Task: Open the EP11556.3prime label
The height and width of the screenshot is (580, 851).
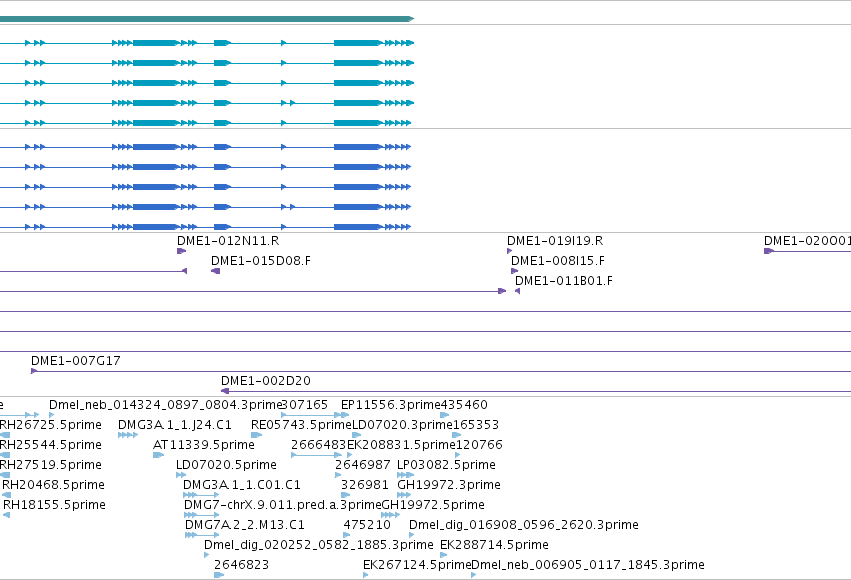Action: pyautogui.click(x=391, y=405)
